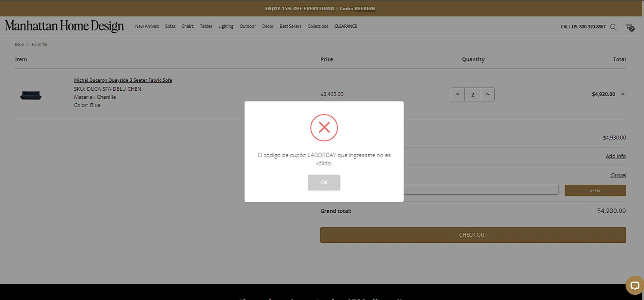Click the Item column header

[x=21, y=59]
